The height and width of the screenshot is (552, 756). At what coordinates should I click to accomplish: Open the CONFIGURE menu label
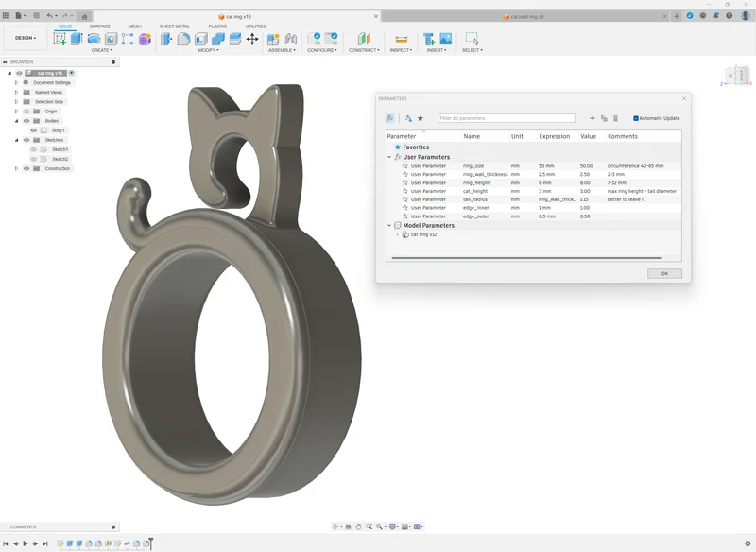pos(322,50)
